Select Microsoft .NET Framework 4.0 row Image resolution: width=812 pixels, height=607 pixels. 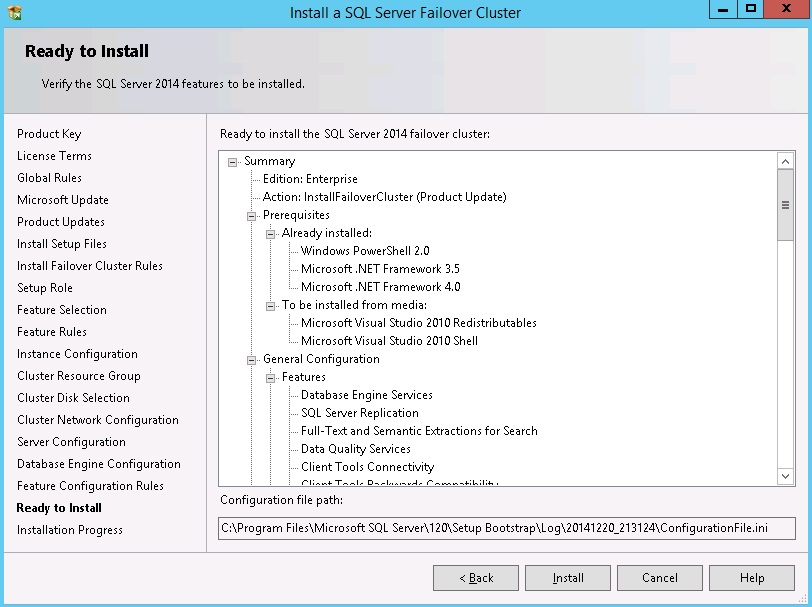pos(381,287)
